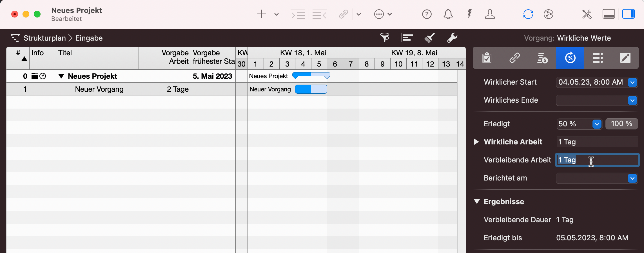Expand the Wirkliche Arbeit disclosure triangle
Image resolution: width=644 pixels, height=253 pixels.
(x=476, y=142)
